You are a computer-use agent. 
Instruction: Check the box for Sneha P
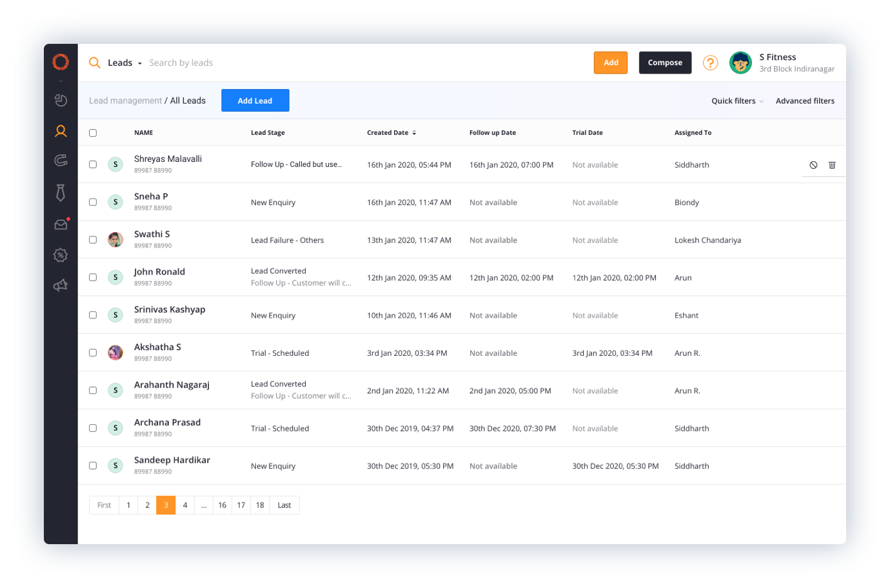[x=93, y=202]
